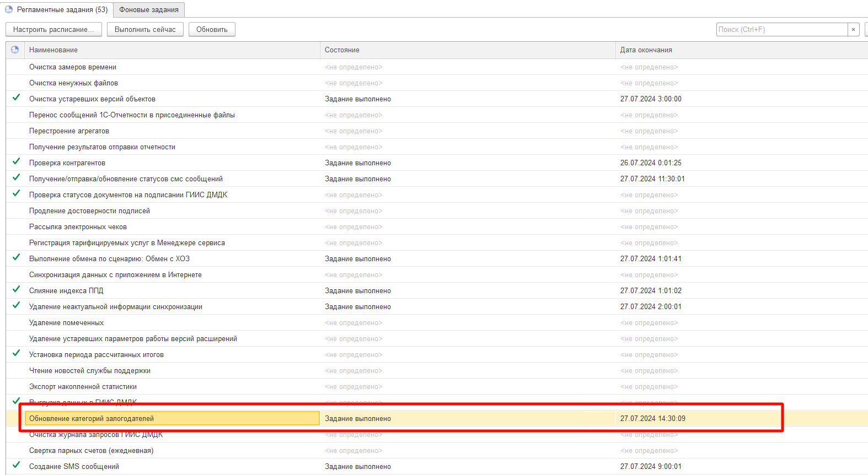Select row Получение результатов отправки отчетности
The image size is (868, 475).
click(437, 147)
